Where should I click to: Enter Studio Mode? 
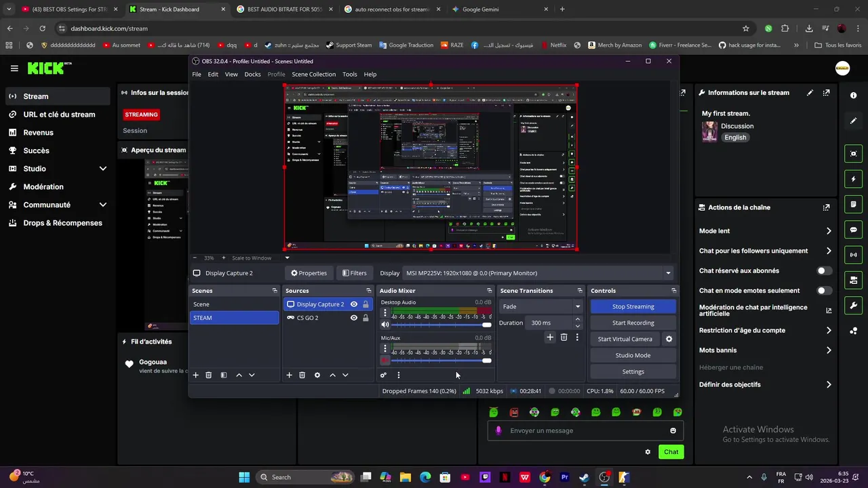(633, 355)
